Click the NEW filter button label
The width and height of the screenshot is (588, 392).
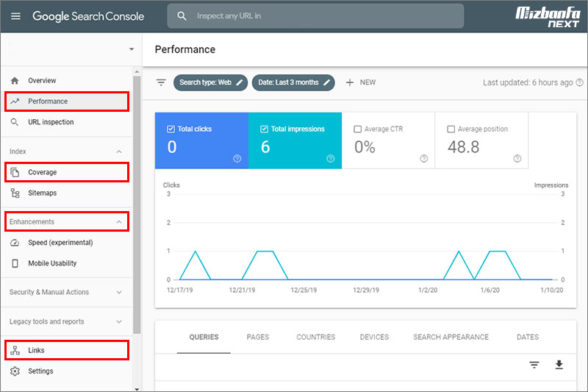pos(367,82)
